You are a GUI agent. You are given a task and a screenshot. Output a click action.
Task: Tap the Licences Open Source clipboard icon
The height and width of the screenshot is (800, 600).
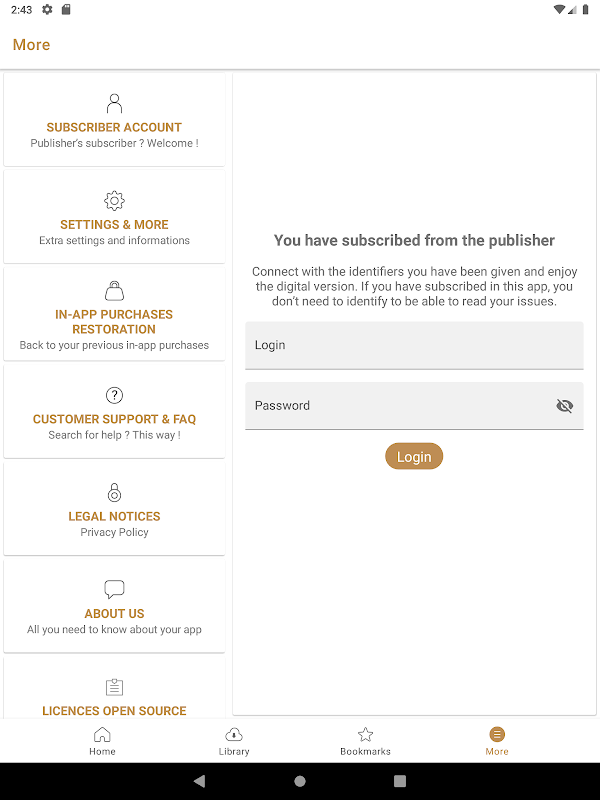click(114, 687)
